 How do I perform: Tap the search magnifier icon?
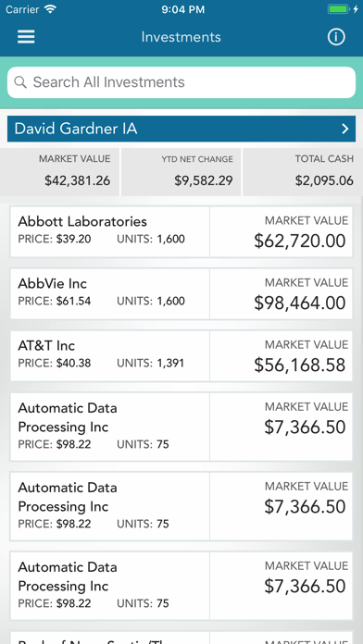coord(20,82)
